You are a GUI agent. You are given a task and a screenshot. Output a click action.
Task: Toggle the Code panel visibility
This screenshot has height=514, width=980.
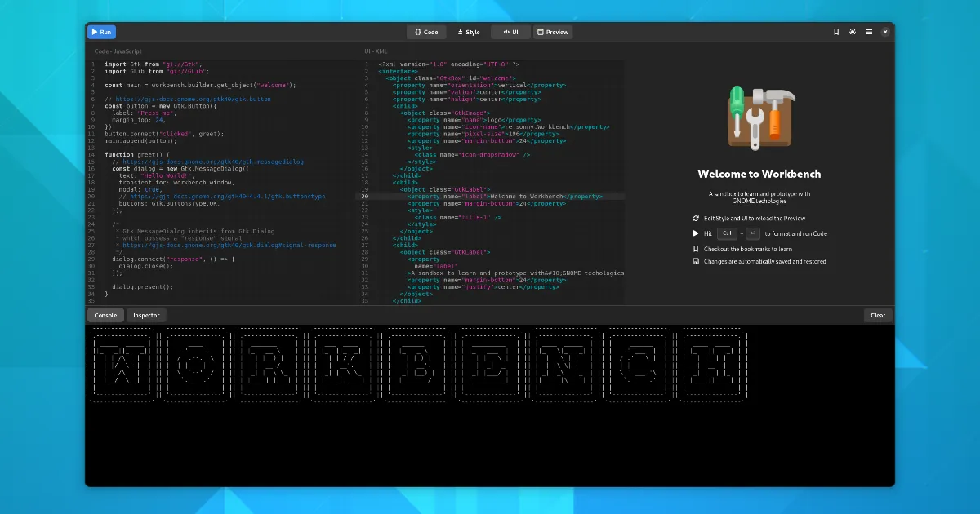(x=426, y=33)
